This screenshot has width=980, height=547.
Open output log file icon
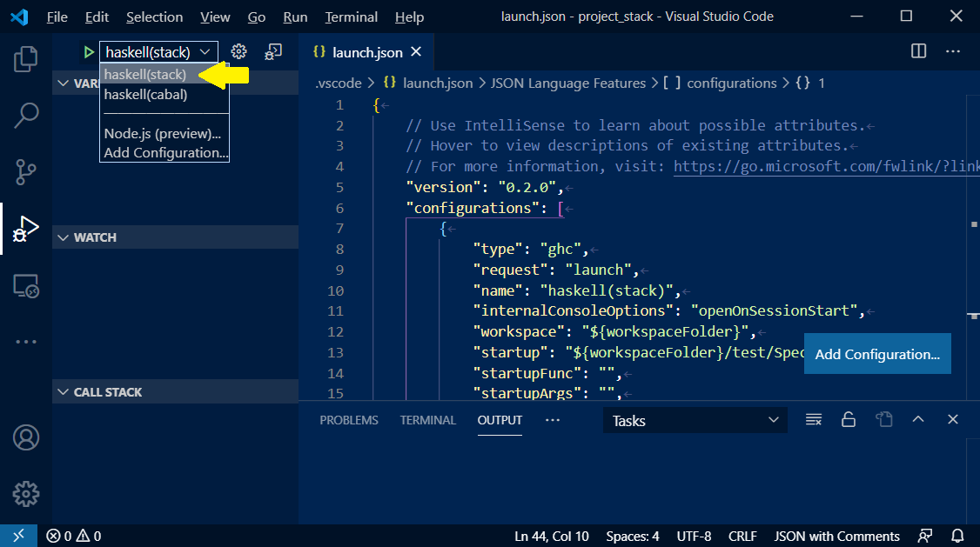click(x=883, y=420)
